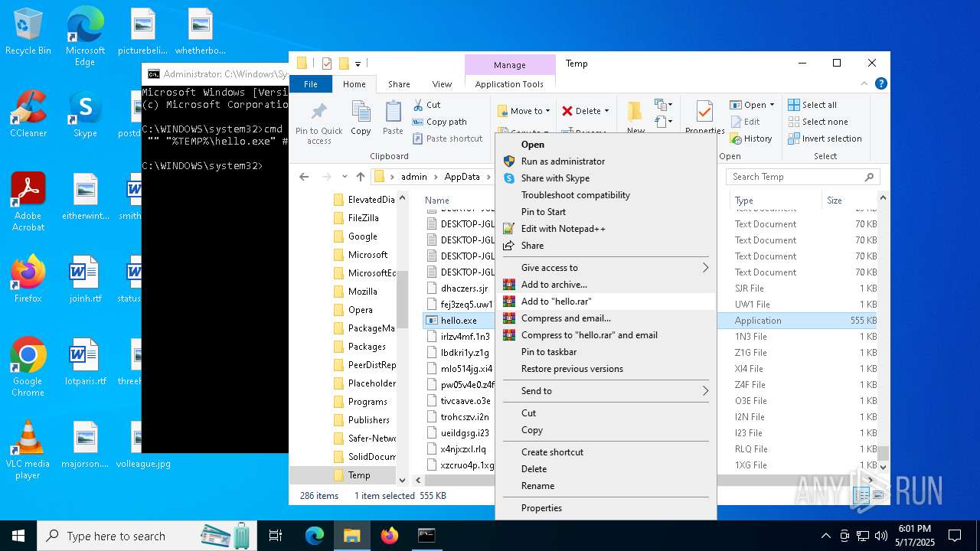Screen dimensions: 980x551
Task: Choose Run as administrator from context menu
Action: 605,161
